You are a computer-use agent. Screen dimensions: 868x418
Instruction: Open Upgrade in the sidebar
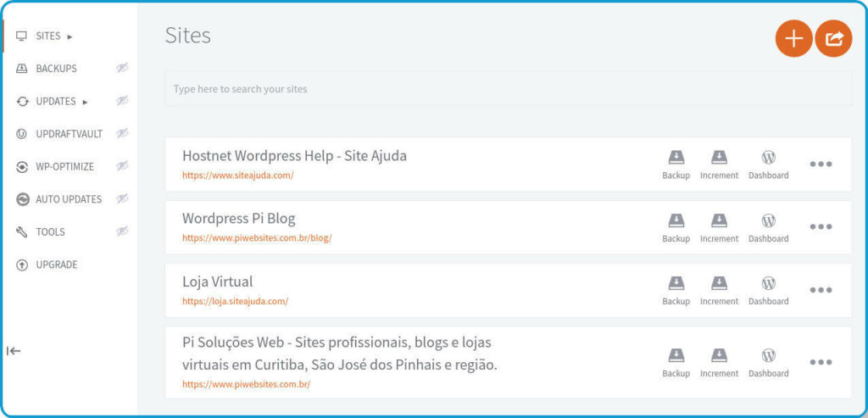coord(47,265)
